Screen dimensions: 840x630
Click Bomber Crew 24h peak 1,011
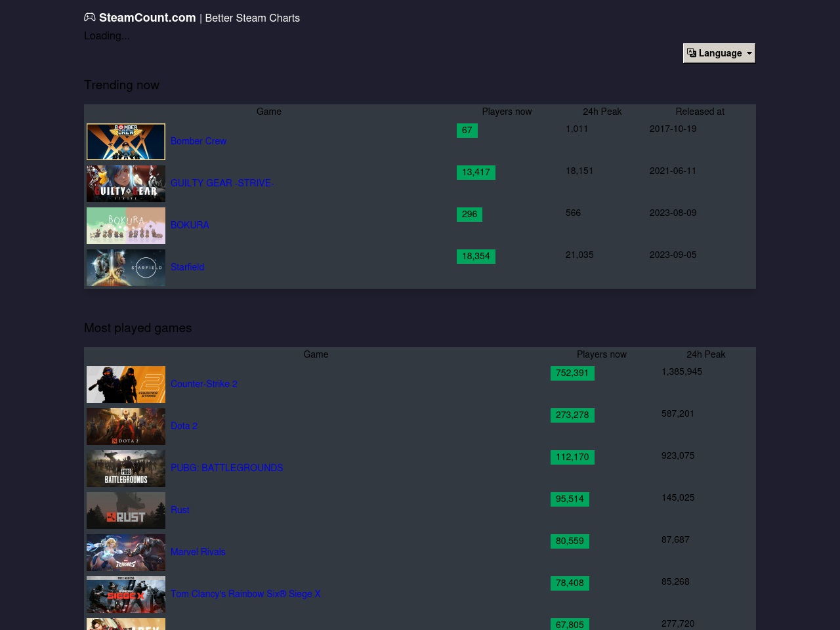(577, 129)
